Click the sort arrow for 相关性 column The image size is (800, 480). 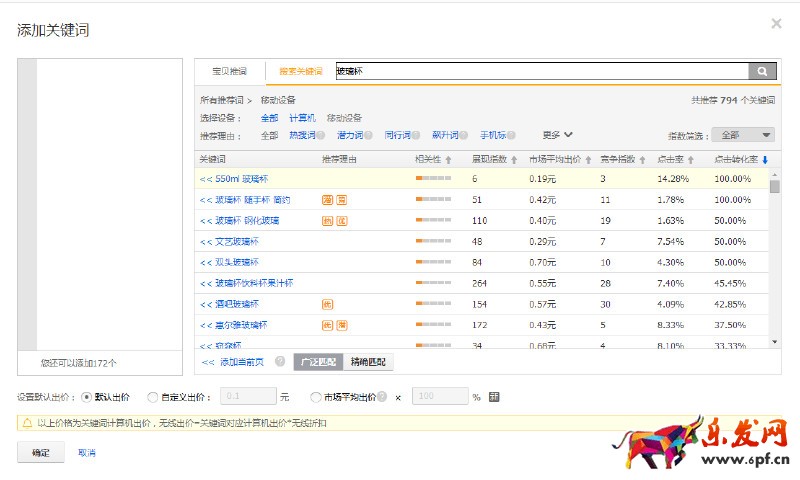point(449,160)
